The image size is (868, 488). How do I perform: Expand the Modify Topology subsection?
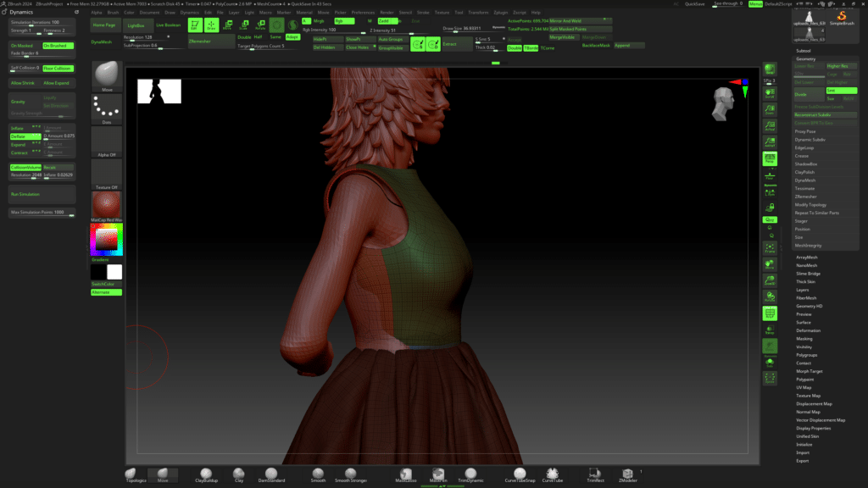(810, 205)
